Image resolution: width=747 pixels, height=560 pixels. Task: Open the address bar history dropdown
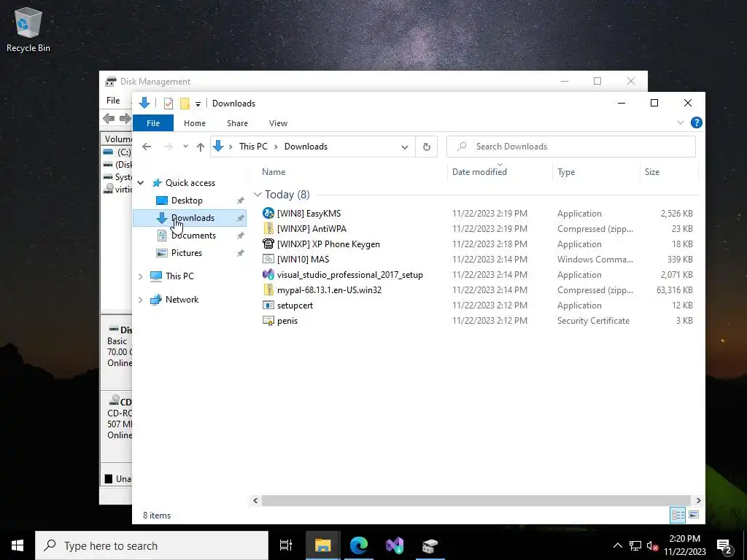[404, 147]
